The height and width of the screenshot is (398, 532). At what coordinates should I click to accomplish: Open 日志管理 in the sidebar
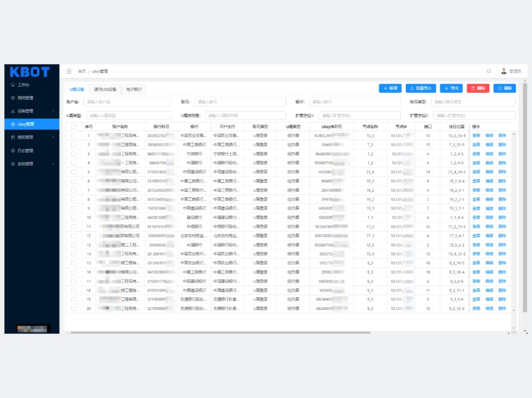click(x=25, y=151)
